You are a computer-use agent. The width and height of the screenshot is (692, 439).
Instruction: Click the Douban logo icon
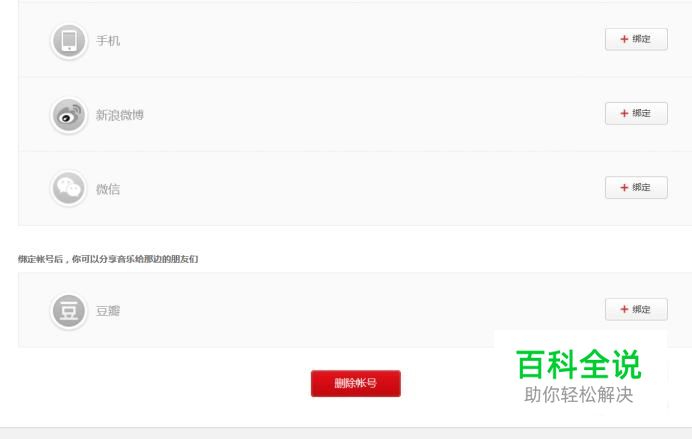click(x=69, y=311)
